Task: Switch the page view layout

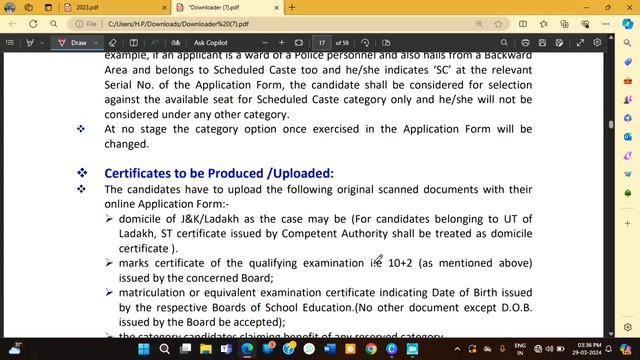Action: (386, 43)
